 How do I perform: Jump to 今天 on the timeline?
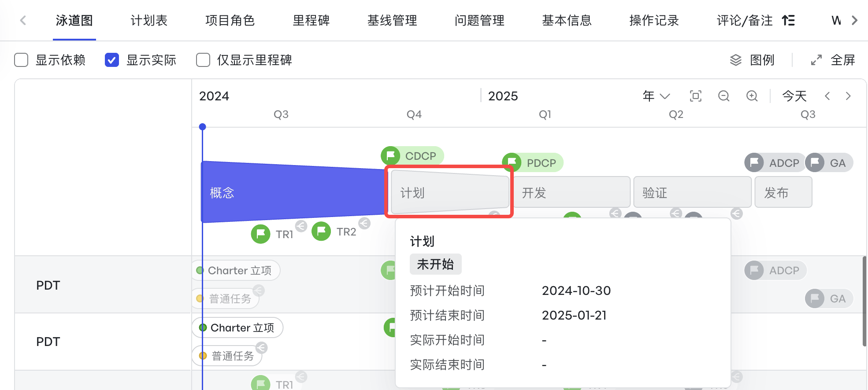(794, 96)
